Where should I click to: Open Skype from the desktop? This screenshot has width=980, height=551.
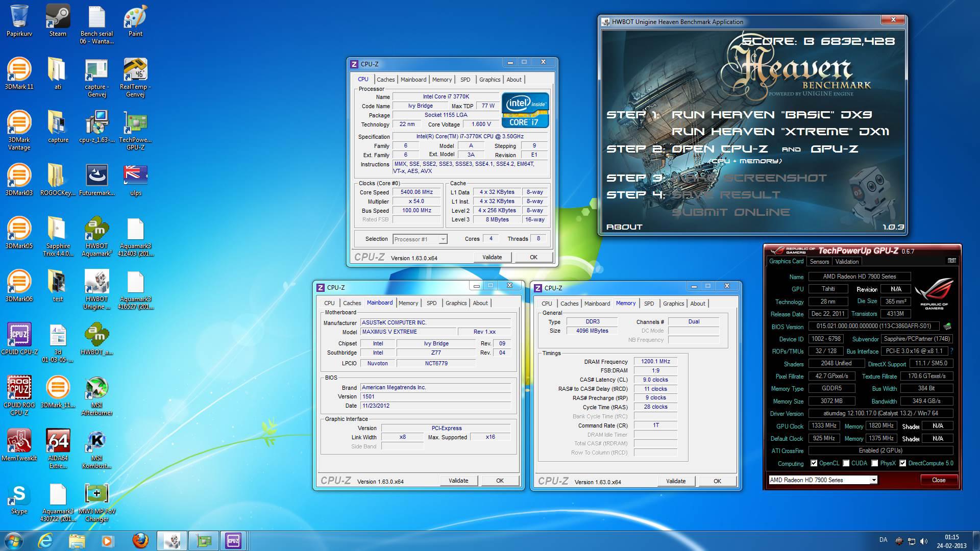pyautogui.click(x=19, y=498)
